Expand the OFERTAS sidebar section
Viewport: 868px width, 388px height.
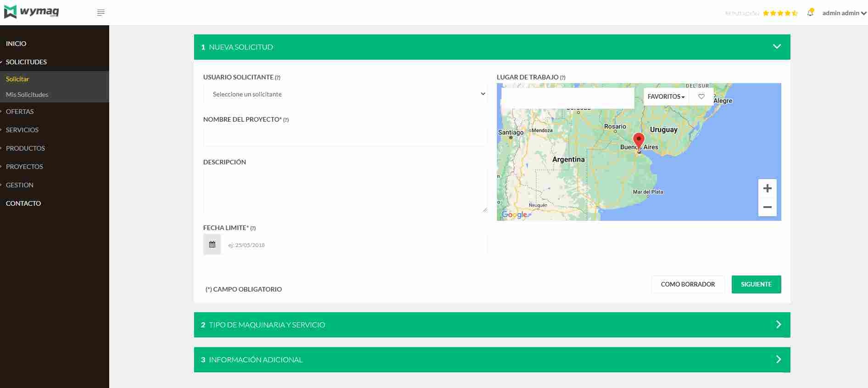tap(20, 112)
